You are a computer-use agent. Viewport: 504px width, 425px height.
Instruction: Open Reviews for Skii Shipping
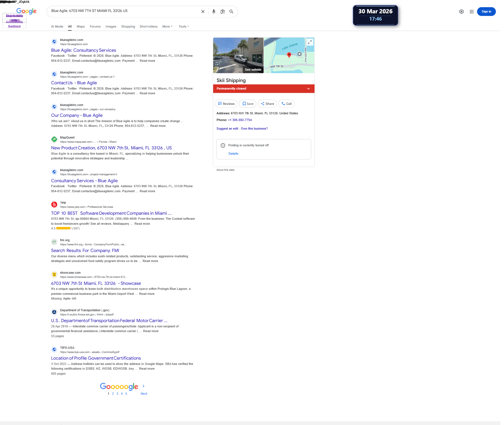pos(226,104)
